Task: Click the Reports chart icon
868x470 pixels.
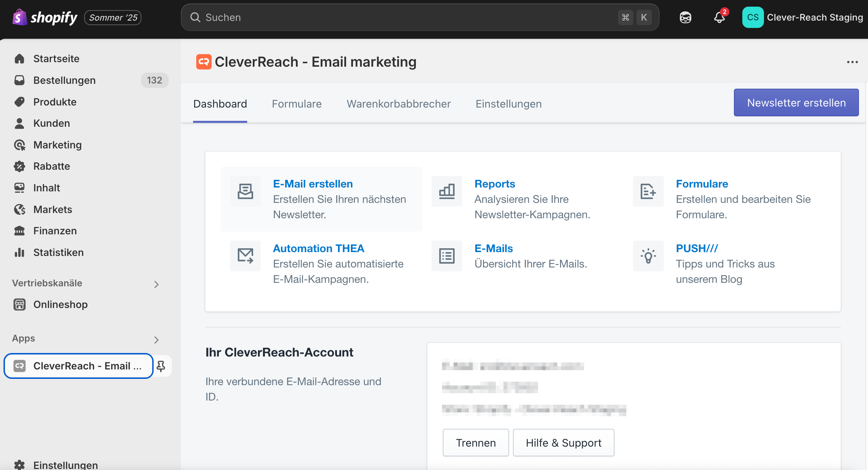Action: click(x=447, y=191)
